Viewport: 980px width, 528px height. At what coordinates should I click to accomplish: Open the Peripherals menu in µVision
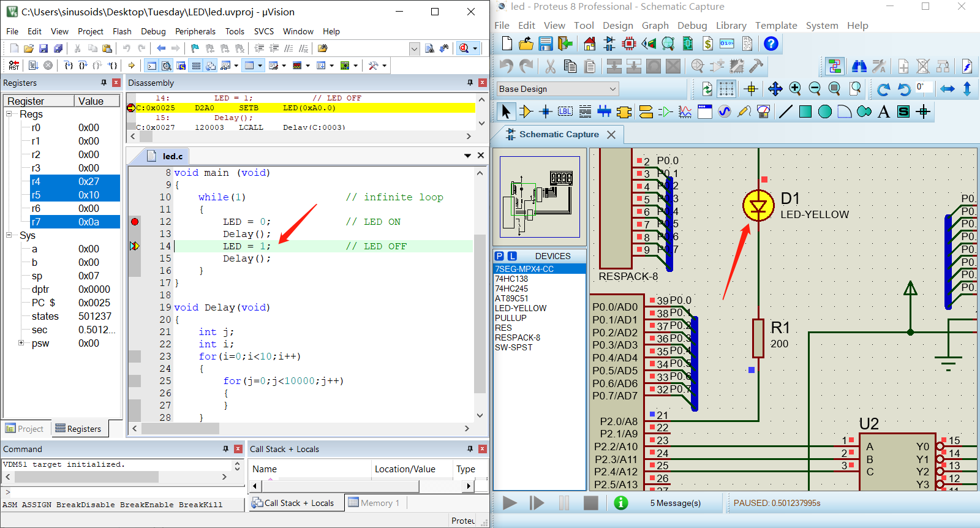click(195, 31)
